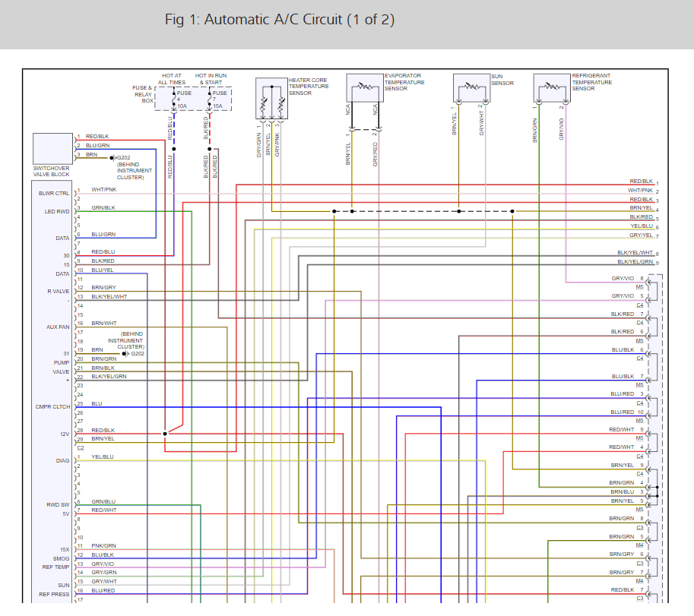Select the 'BLWR CTRL' terminal label
The image size is (694, 616).
(x=54, y=193)
